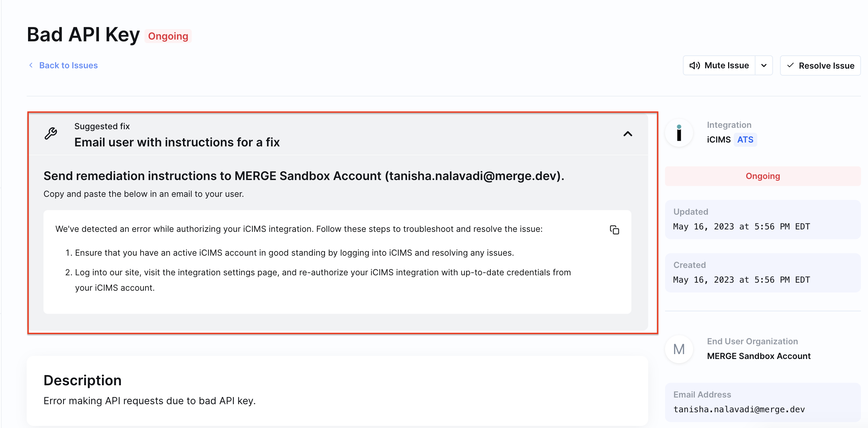This screenshot has height=428, width=868.
Task: Click the ATS category tag
Action: point(745,140)
